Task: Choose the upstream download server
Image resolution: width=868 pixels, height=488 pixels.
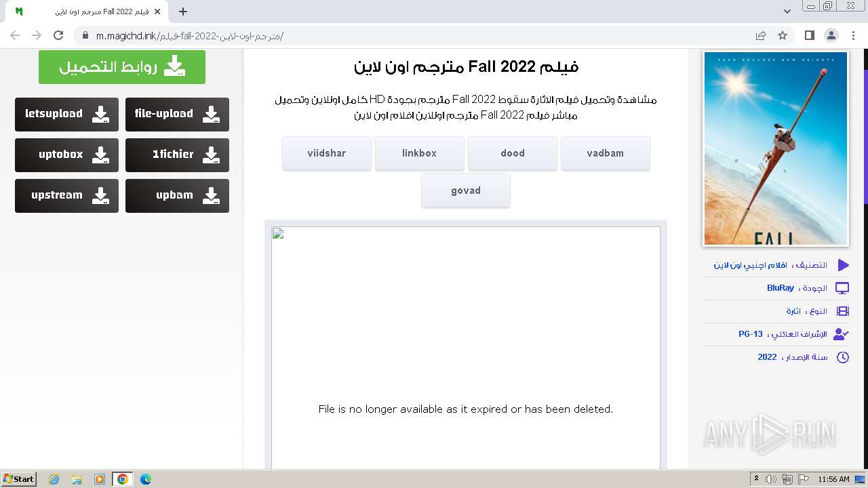Action: [66, 195]
